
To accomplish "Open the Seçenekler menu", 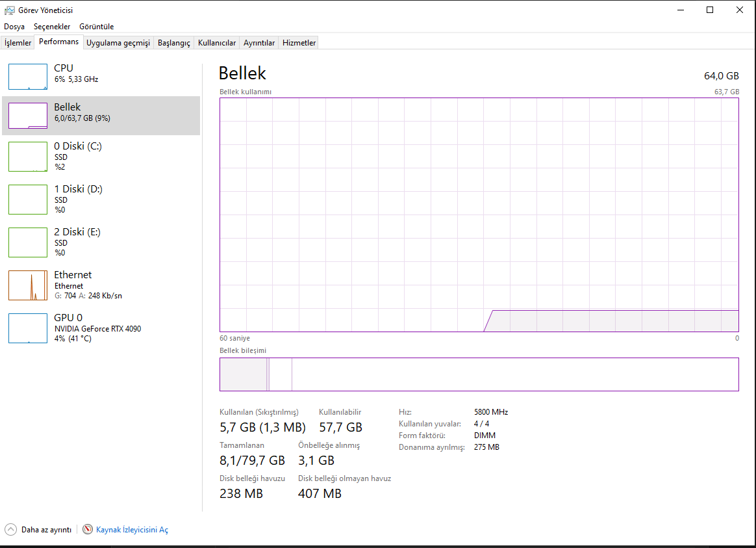I will tap(51, 27).
